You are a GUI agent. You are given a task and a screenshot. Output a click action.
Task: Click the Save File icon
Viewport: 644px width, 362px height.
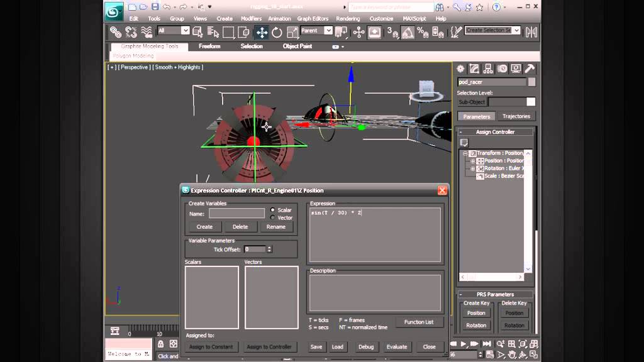point(155,6)
